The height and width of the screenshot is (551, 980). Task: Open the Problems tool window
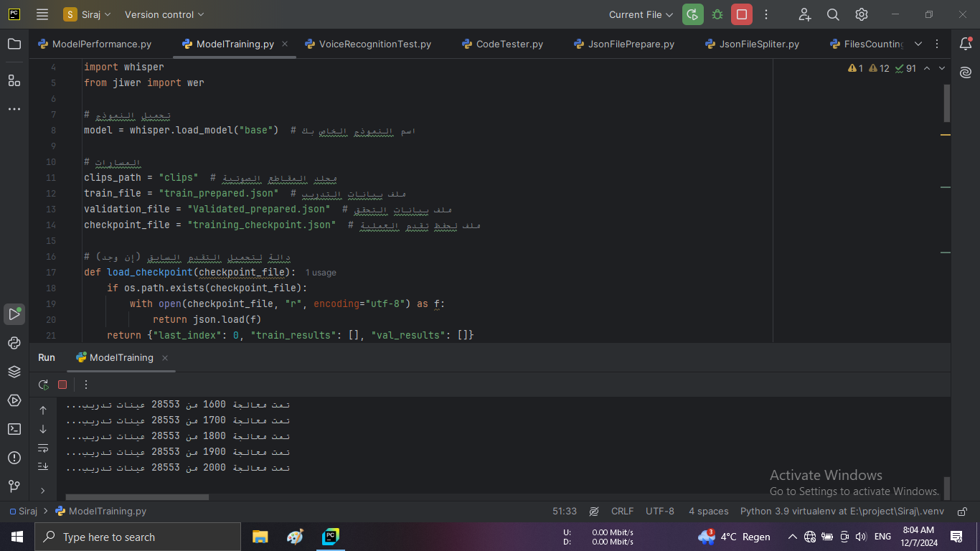tap(14, 458)
